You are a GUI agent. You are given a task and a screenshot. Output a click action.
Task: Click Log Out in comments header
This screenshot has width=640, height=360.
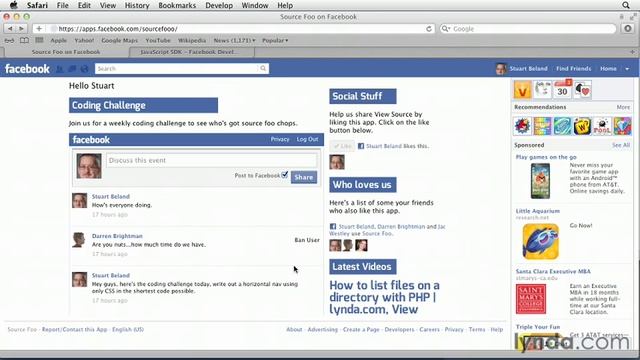[x=307, y=139]
